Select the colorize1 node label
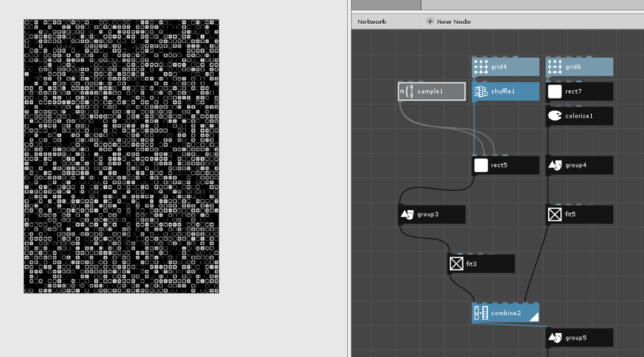 pyautogui.click(x=579, y=116)
